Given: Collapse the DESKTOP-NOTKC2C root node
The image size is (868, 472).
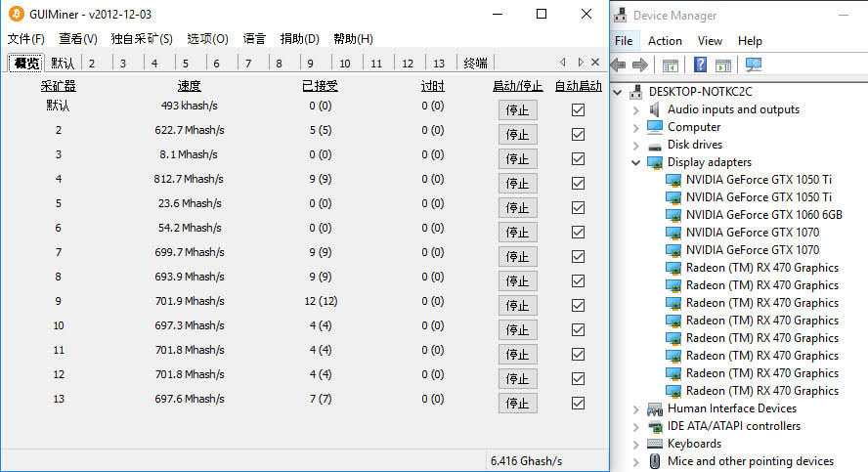Looking at the screenshot, I should click(618, 92).
